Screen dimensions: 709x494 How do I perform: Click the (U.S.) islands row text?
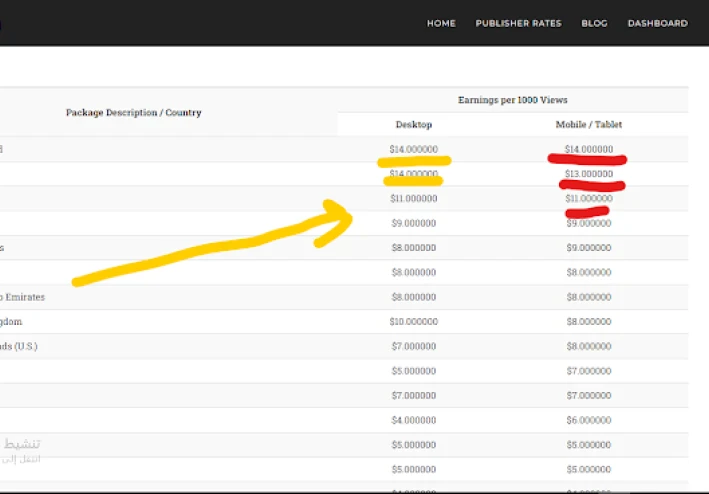pyautogui.click(x=19, y=346)
